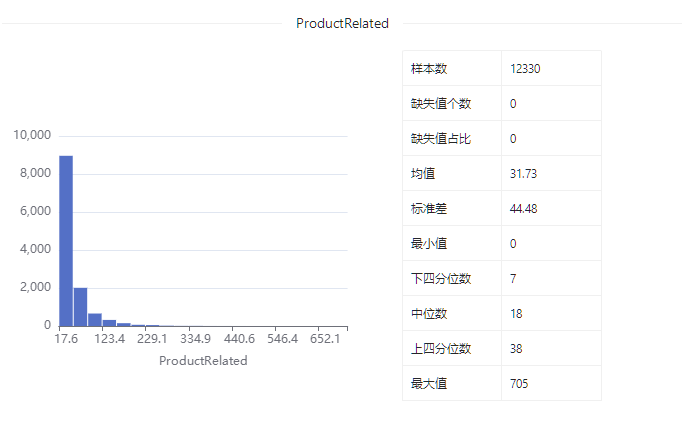Click the 10,000 y-axis label
The width and height of the screenshot is (684, 422).
pyautogui.click(x=31, y=135)
